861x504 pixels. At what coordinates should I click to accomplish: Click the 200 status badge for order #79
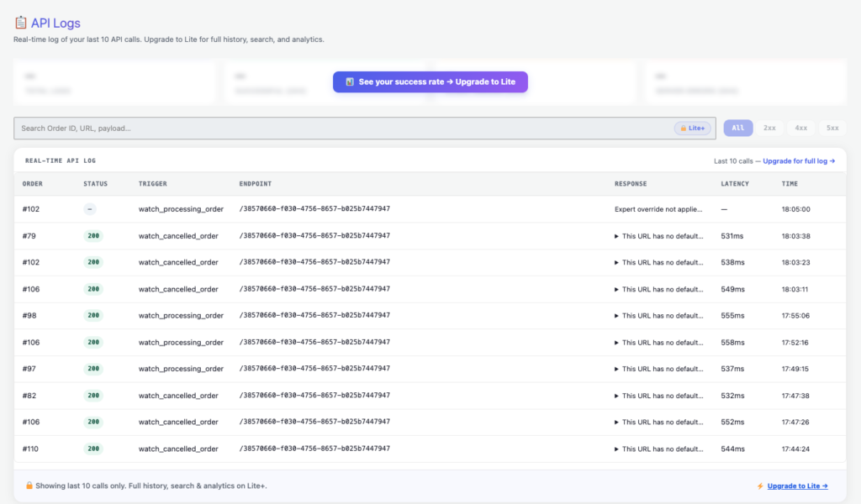click(93, 236)
